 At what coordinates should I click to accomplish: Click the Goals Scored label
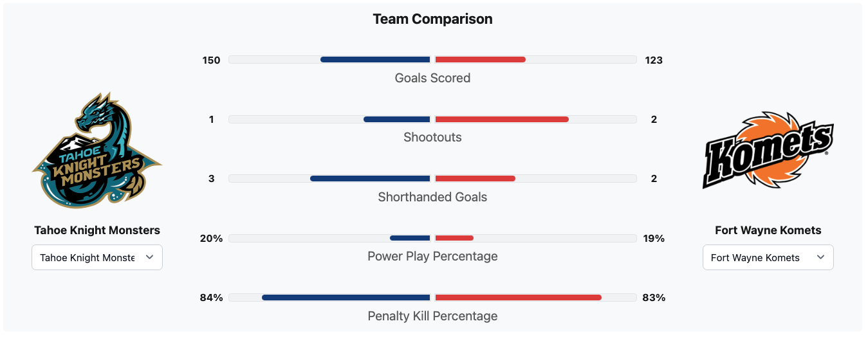coord(432,78)
